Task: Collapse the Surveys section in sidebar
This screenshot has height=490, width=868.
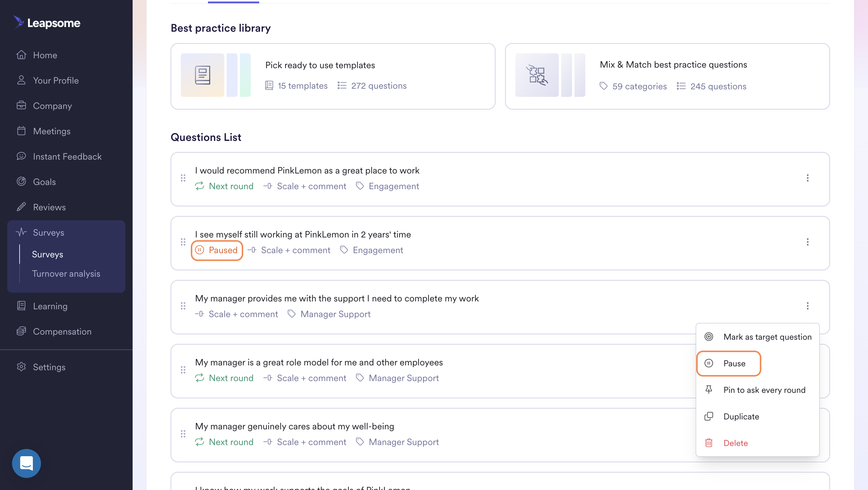Action: click(x=48, y=232)
